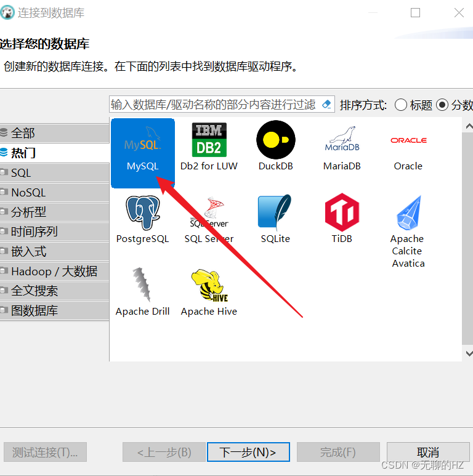Click the 下一步(N)> button
Screen dimensions: 473x476
tap(248, 452)
